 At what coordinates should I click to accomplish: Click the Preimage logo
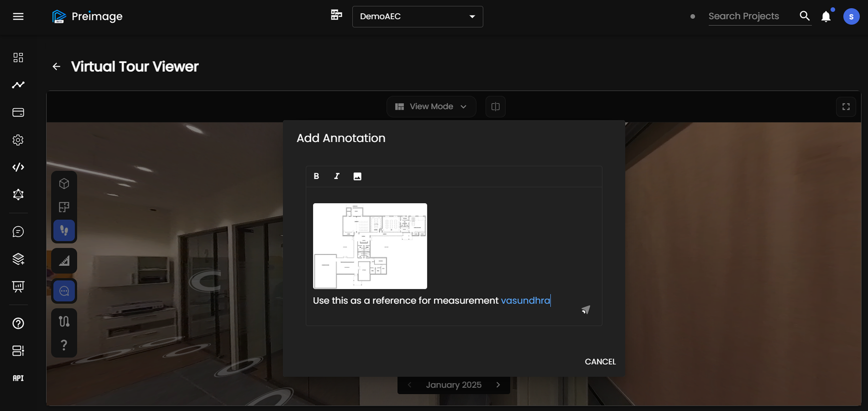[x=87, y=16]
